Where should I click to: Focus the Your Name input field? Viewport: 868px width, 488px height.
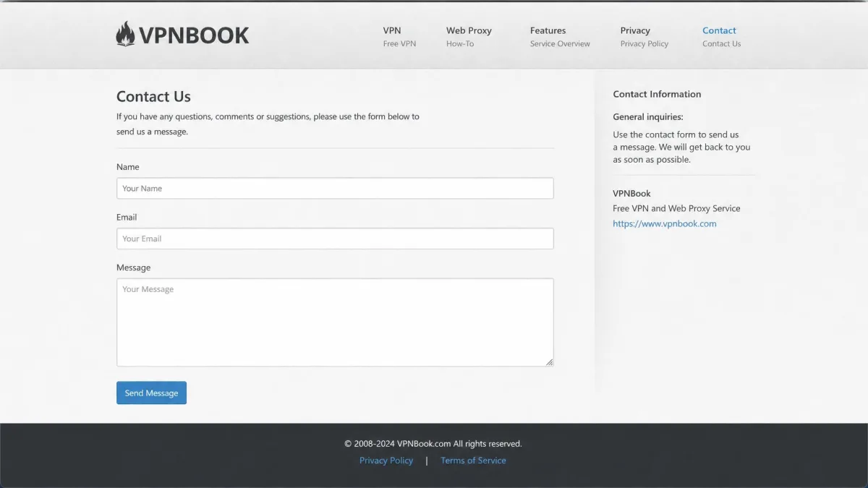coord(335,189)
